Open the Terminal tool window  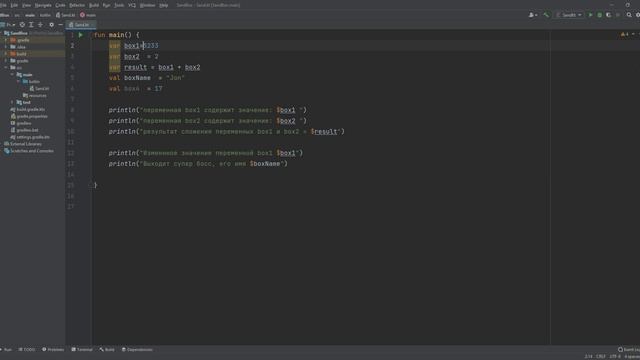pos(82,350)
